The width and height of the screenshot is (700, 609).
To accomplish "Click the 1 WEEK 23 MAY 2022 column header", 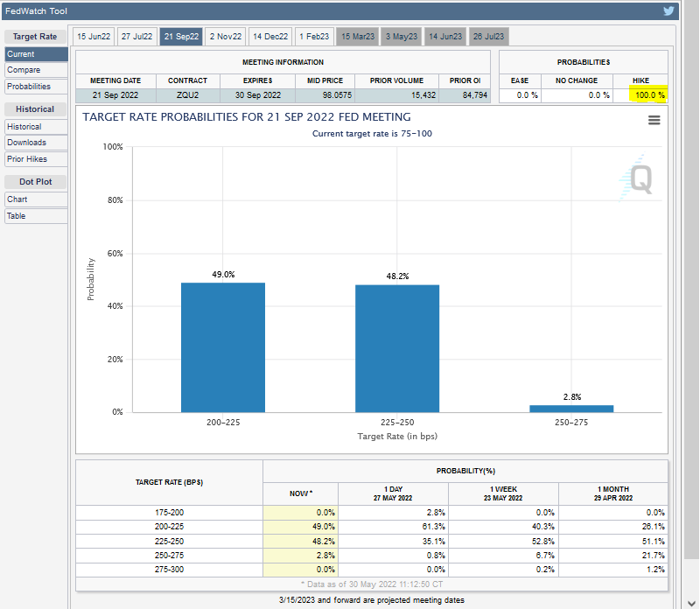I will pyautogui.click(x=504, y=493).
